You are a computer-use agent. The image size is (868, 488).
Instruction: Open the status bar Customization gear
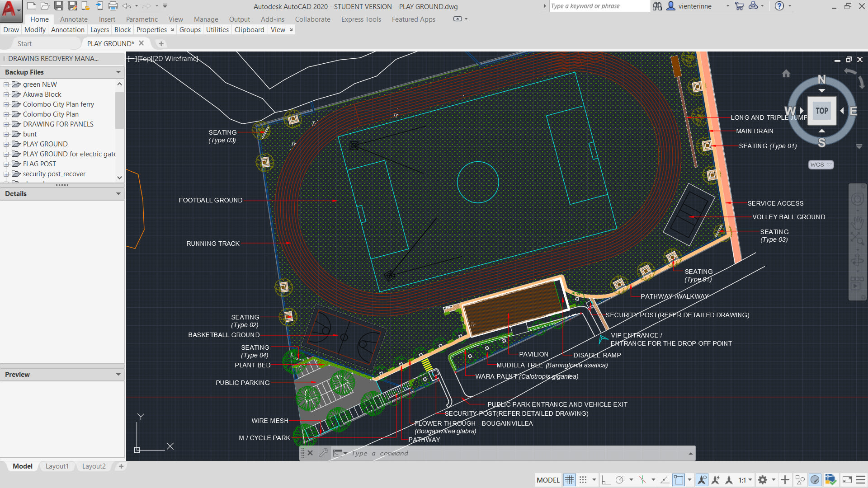point(764,480)
